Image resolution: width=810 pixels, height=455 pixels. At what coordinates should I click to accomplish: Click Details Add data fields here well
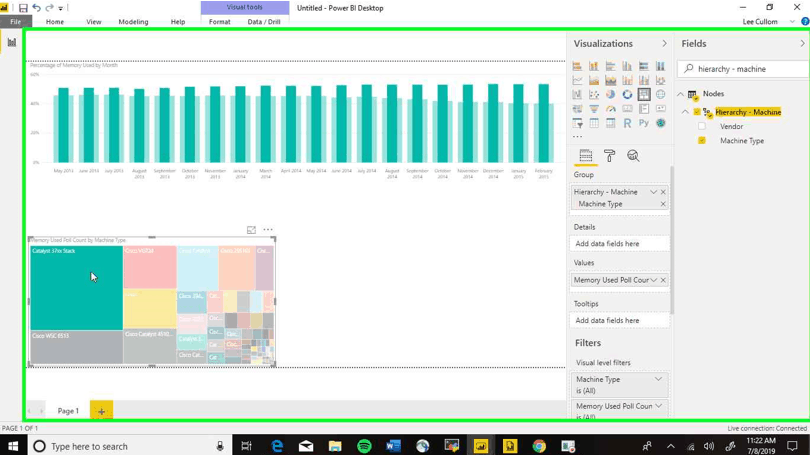click(x=619, y=243)
